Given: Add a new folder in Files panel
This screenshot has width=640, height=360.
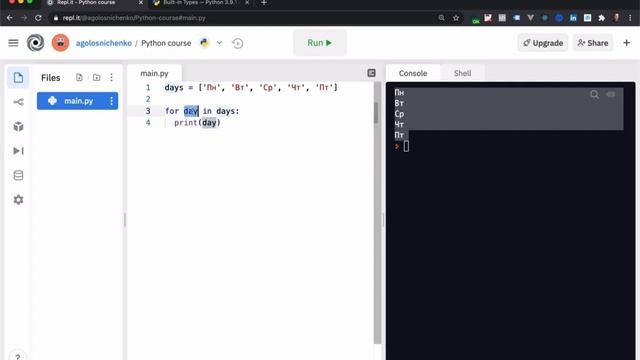Looking at the screenshot, I should tap(96, 78).
